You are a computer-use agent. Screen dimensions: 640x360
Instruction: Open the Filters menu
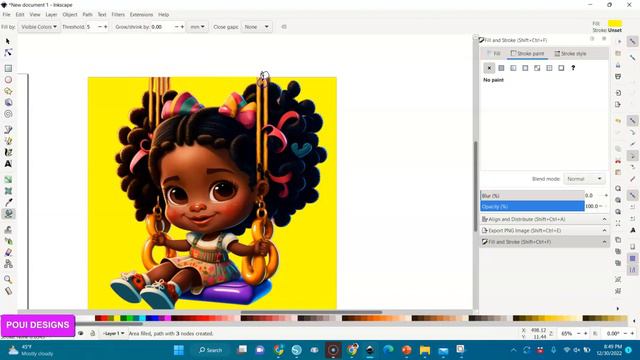118,15
